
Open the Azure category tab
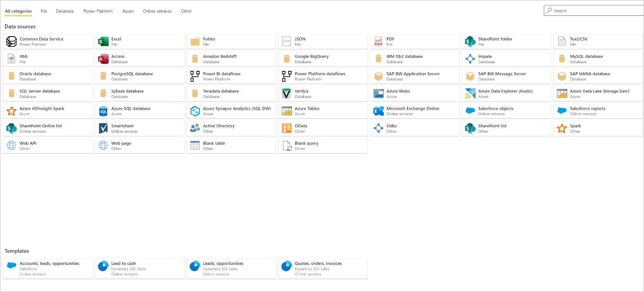click(x=128, y=11)
